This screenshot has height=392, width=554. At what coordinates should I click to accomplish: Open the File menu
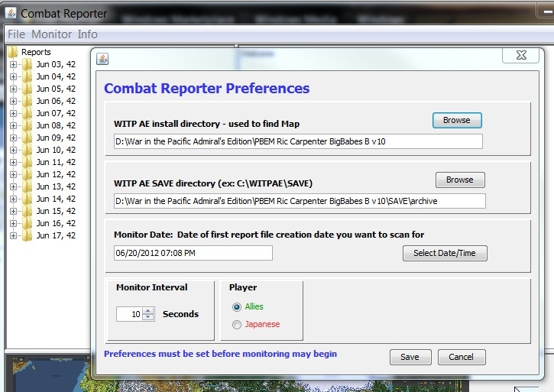(16, 34)
